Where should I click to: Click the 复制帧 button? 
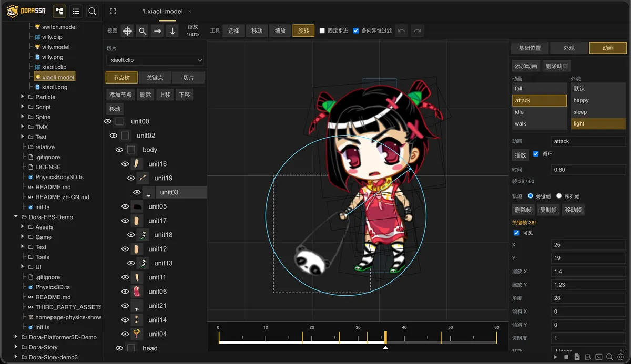(x=548, y=210)
